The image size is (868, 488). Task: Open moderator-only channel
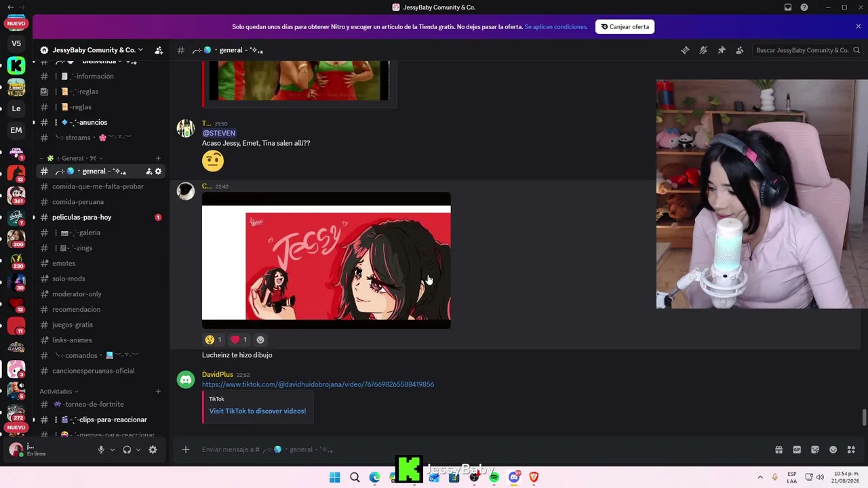pos(77,294)
